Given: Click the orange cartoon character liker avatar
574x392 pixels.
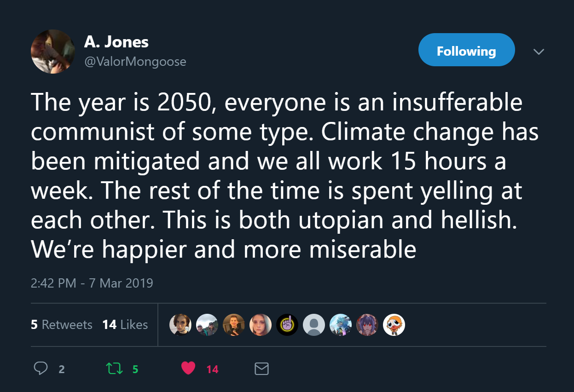Looking at the screenshot, I should click(x=394, y=325).
